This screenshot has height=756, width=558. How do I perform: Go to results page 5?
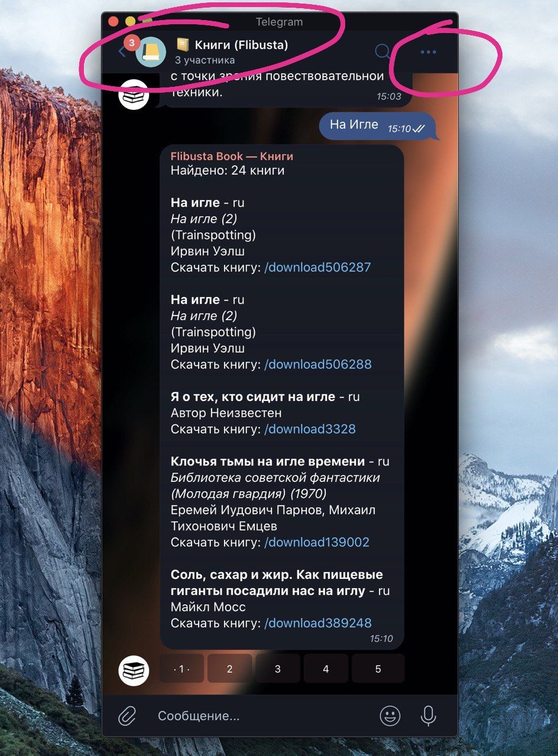coord(378,669)
